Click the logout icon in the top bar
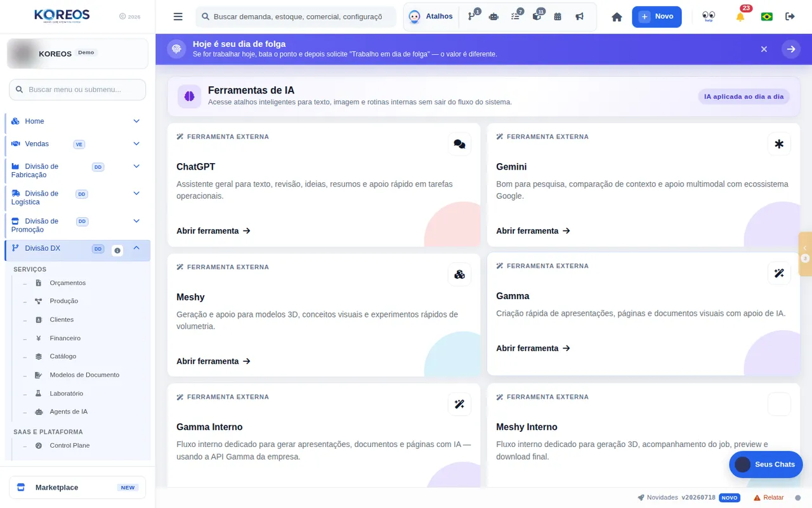The height and width of the screenshot is (508, 812). pyautogui.click(x=790, y=17)
